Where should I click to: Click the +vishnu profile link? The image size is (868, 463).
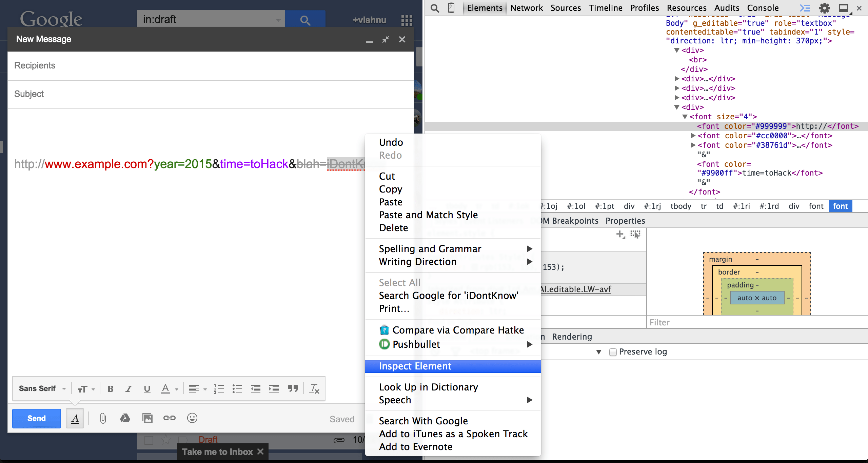369,20
